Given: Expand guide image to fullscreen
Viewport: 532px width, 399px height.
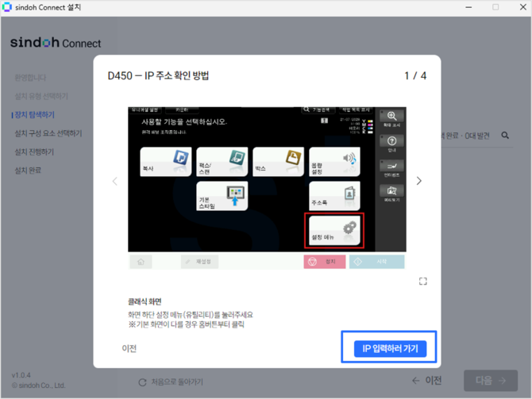Looking at the screenshot, I should 422,281.
